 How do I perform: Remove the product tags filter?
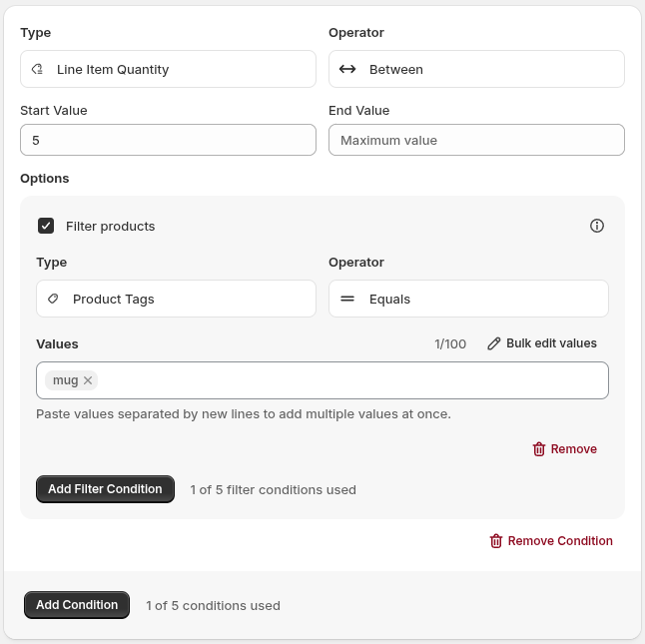(564, 449)
